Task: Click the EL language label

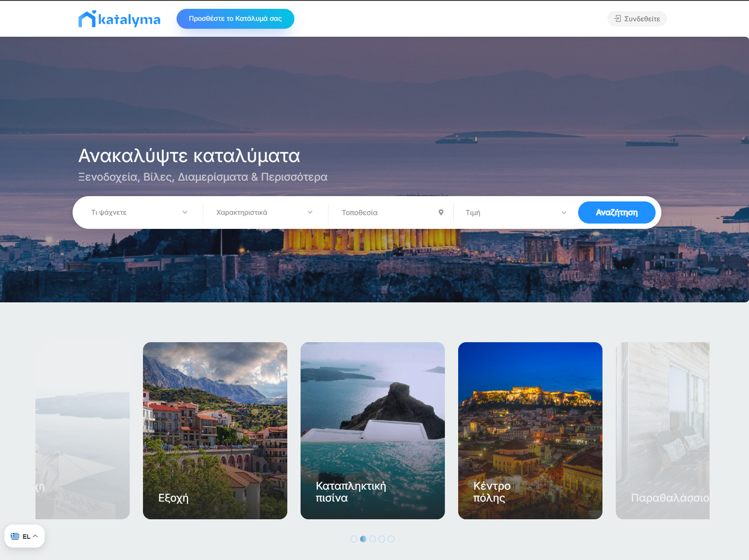Action: pos(27,536)
